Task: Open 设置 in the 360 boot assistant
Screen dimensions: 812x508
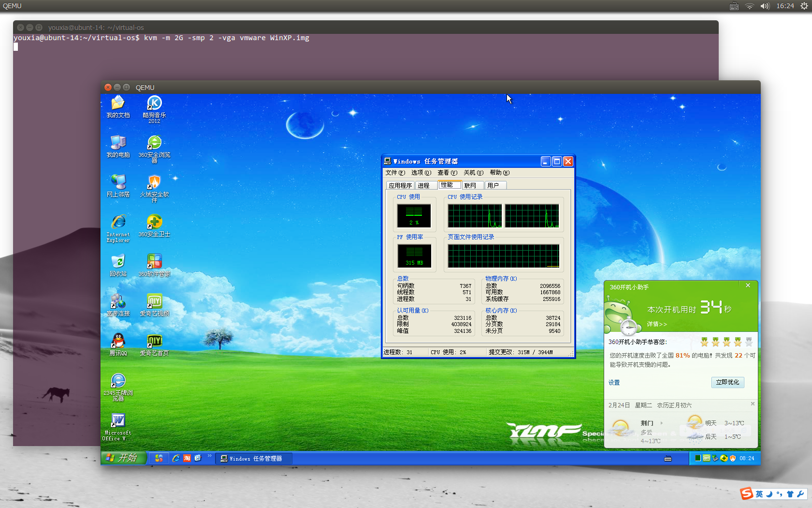Action: tap(613, 382)
